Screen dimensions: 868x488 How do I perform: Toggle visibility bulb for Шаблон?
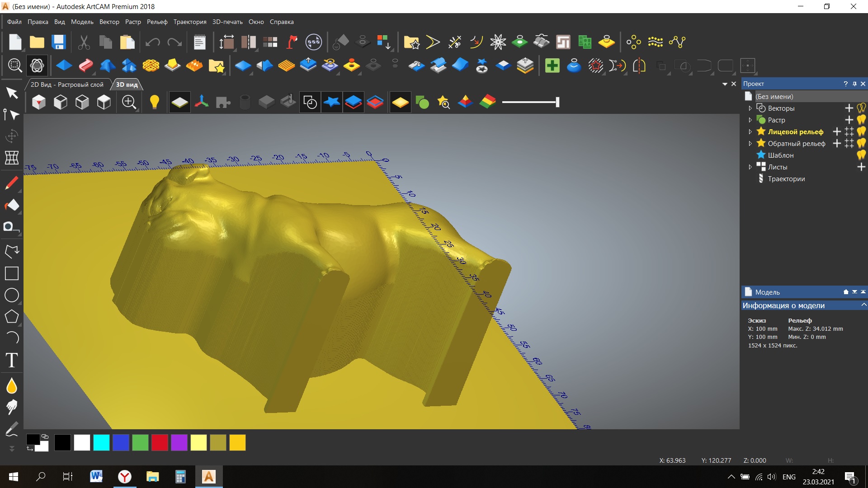click(x=861, y=155)
